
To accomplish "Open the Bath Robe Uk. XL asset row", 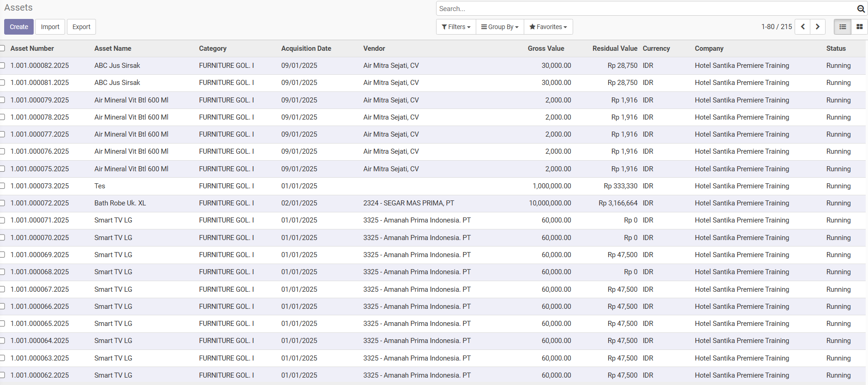I will pos(120,203).
